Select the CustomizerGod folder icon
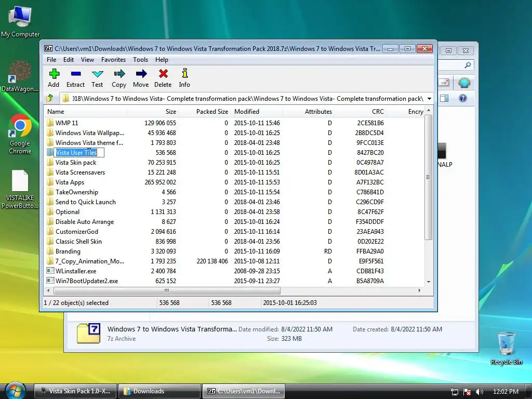This screenshot has width=532, height=399. pos(50,231)
